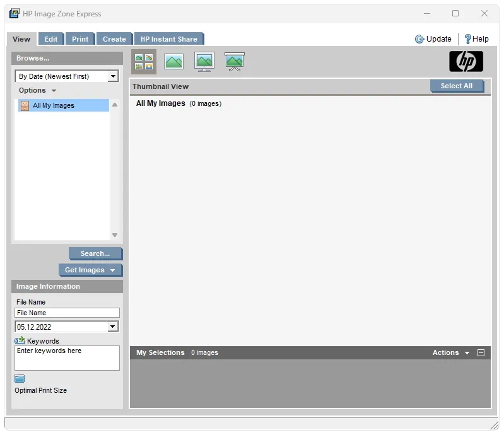Click the Help link
The image size is (504, 435).
coord(480,39)
